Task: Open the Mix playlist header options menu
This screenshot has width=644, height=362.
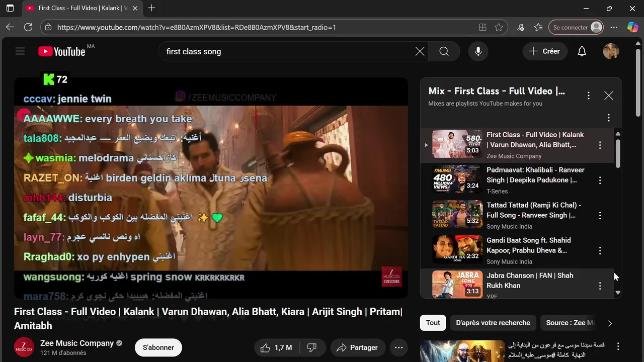Action: (x=588, y=96)
